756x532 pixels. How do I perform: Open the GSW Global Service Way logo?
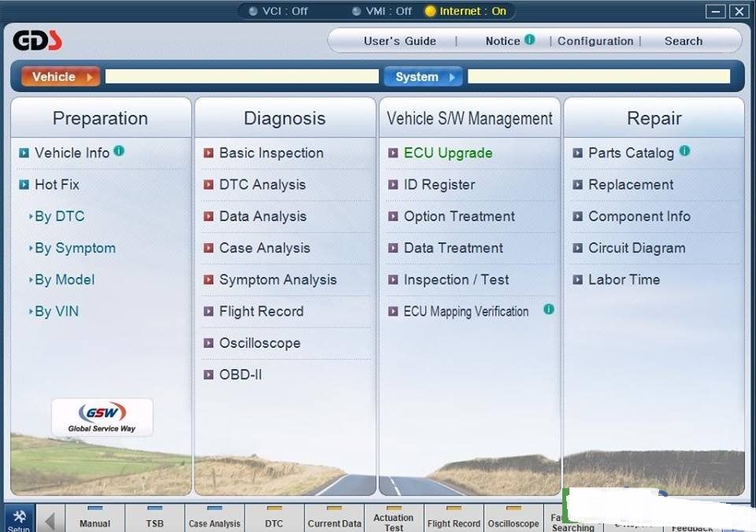coord(102,417)
